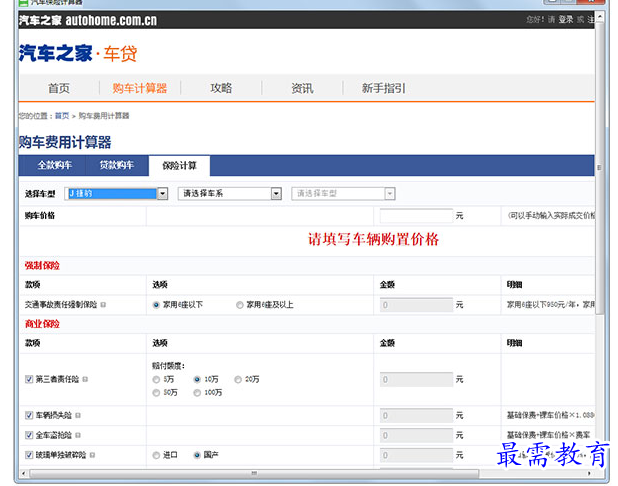Uncheck 玻璃单独破碎险 checkbox
Viewport: 618px width, 486px height.
point(29,455)
